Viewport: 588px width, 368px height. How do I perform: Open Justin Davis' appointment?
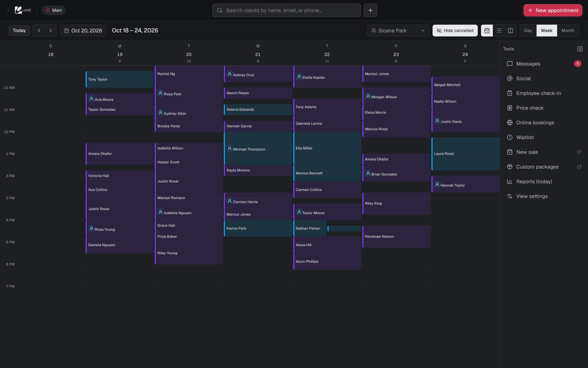465,121
